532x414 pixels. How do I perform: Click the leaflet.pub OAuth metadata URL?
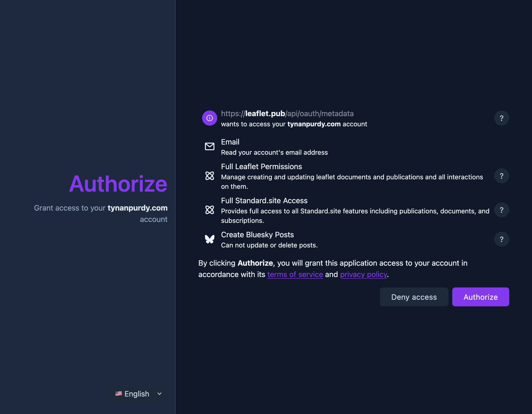(x=287, y=114)
